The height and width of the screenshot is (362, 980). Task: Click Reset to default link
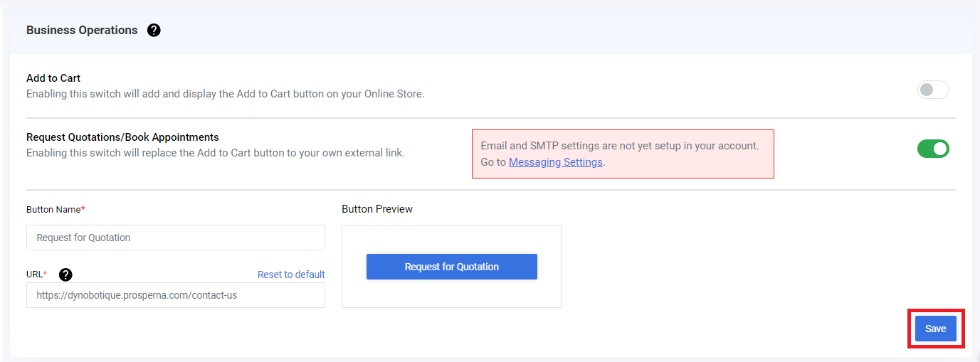point(291,275)
